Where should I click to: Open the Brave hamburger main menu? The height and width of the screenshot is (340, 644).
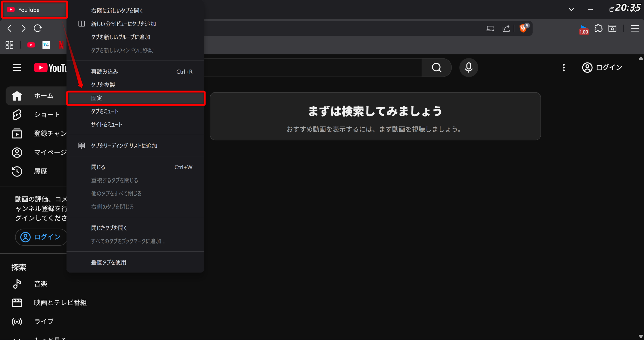tap(635, 28)
